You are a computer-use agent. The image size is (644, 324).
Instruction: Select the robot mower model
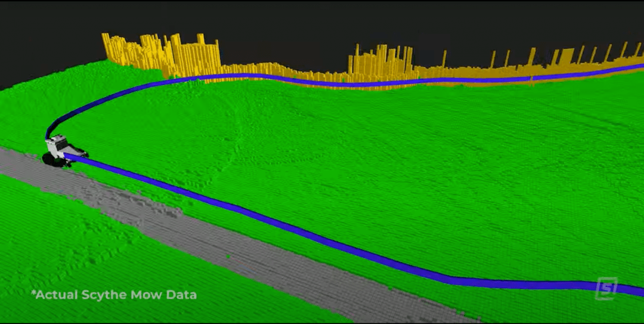(62, 150)
